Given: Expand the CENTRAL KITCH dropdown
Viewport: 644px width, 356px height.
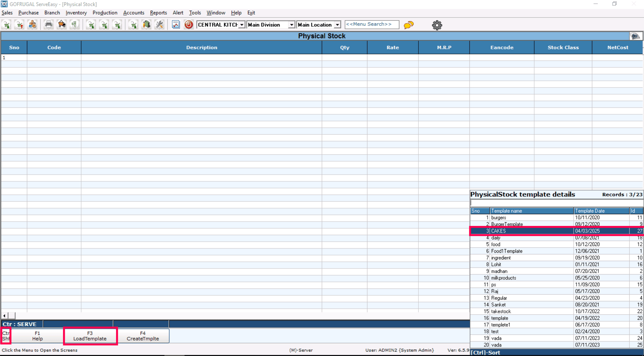Looking at the screenshot, I should pyautogui.click(x=242, y=25).
